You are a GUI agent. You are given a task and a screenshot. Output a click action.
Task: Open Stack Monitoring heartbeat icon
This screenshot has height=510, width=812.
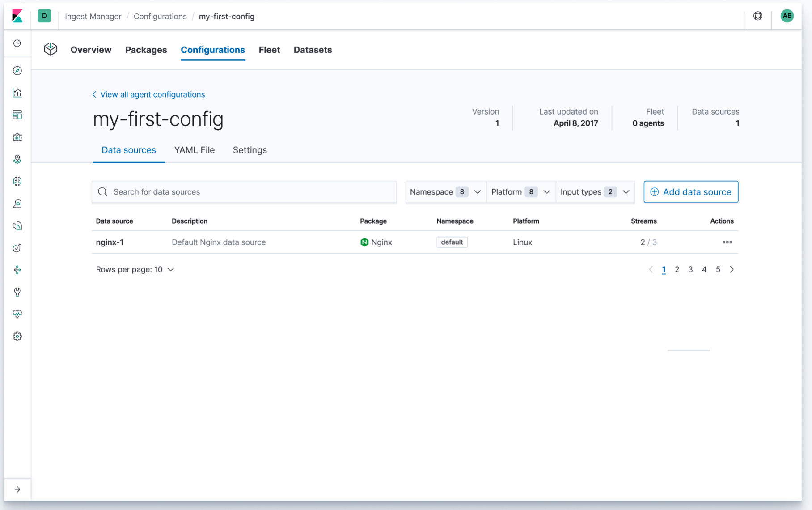[17, 314]
